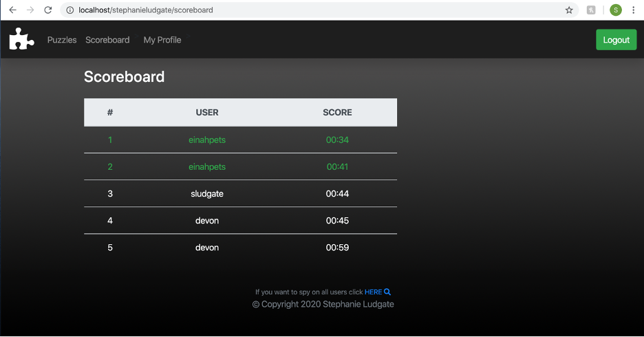Reload the page
The image size is (644, 337).
[48, 10]
